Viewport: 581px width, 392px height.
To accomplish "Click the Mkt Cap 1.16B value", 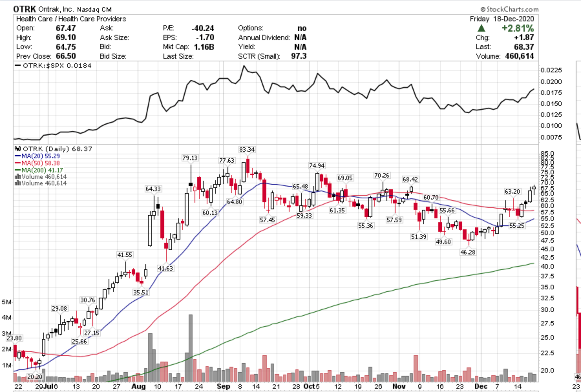I will (x=204, y=47).
